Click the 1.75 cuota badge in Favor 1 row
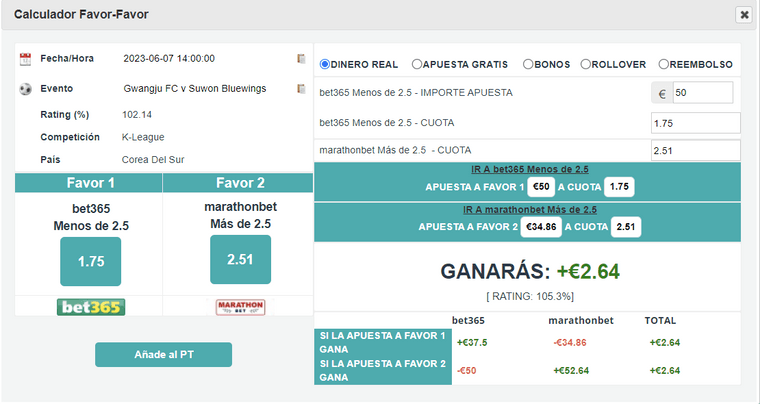The image size is (760, 404). click(x=619, y=187)
